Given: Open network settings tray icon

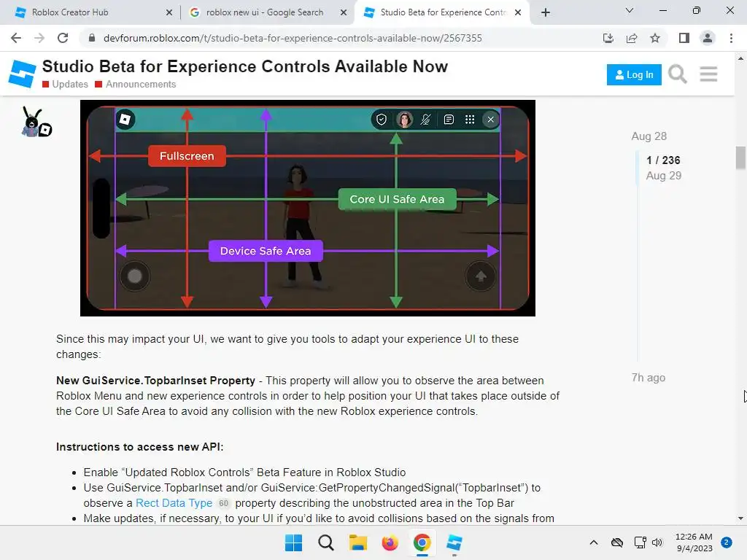Looking at the screenshot, I should [640, 542].
